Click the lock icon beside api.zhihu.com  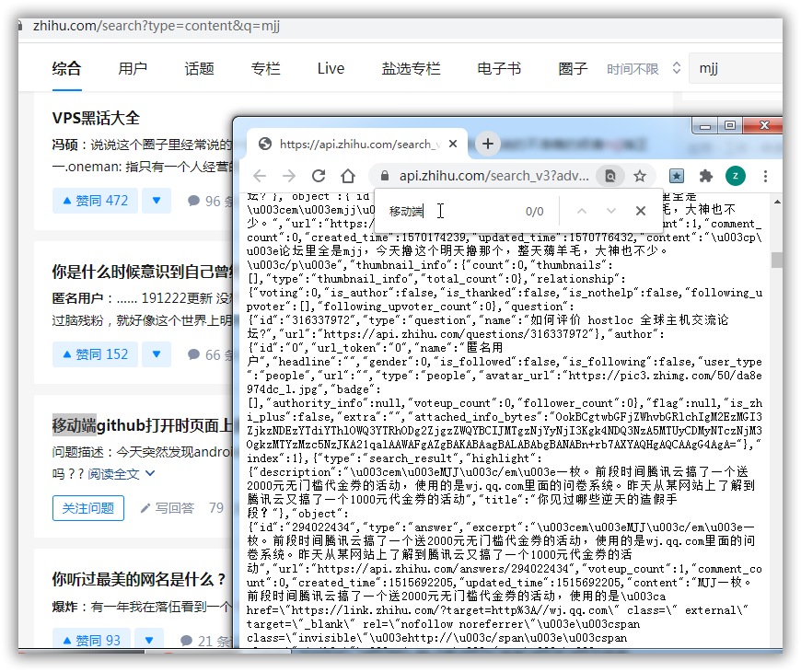click(x=385, y=176)
